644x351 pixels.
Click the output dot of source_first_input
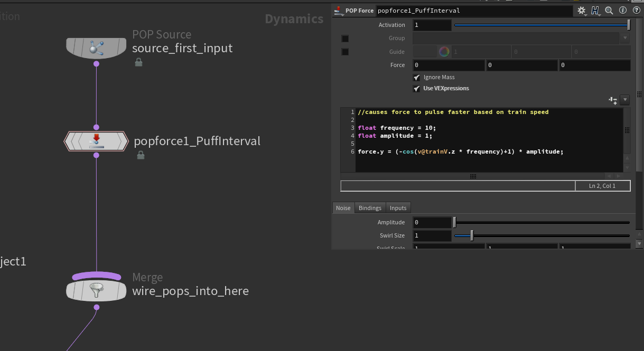point(96,63)
